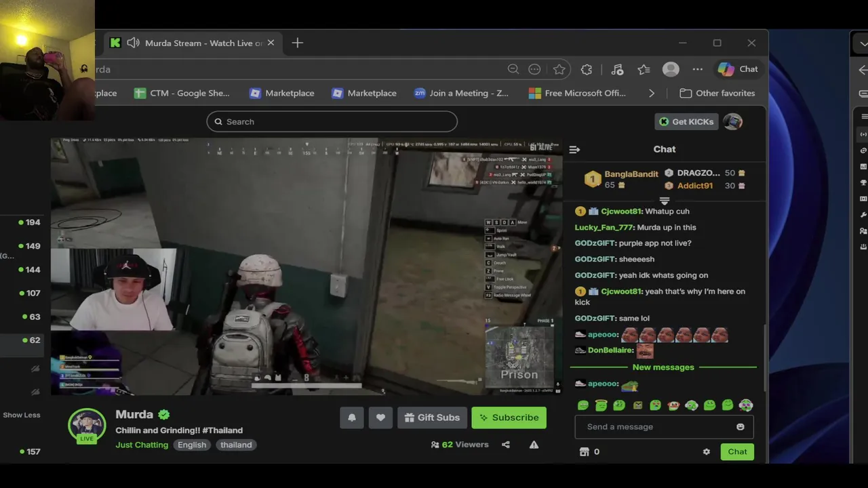Viewport: 868px width, 488px height.
Task: Open browser Settings and more menu
Action: [x=697, y=69]
